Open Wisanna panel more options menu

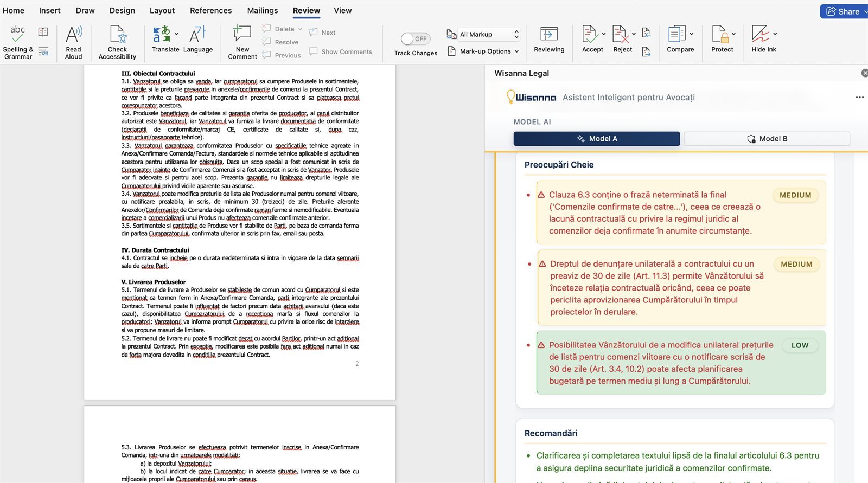pos(859,98)
